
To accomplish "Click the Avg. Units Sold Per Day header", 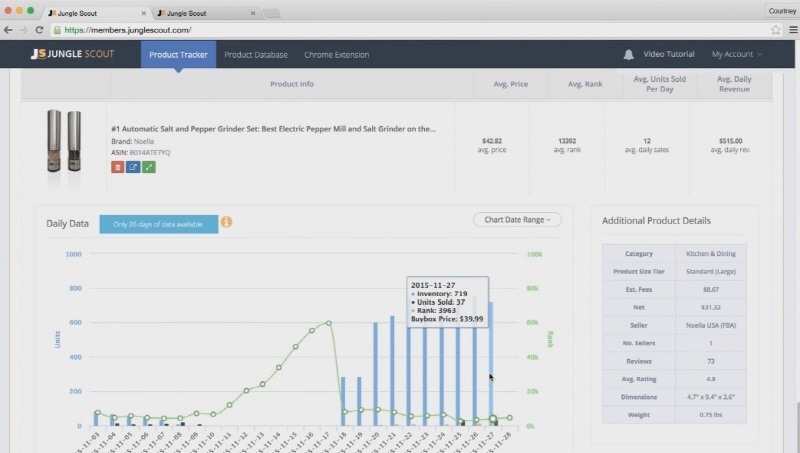I will 660,84.
